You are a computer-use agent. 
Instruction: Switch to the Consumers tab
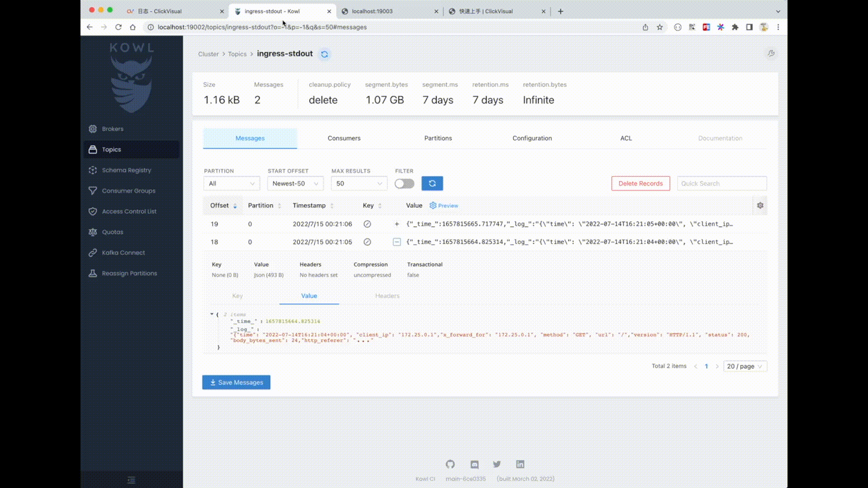point(344,138)
